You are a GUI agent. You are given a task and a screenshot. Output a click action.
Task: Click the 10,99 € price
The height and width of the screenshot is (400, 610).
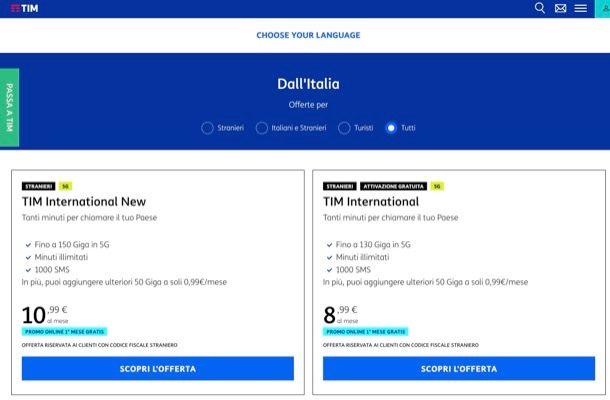(x=45, y=314)
